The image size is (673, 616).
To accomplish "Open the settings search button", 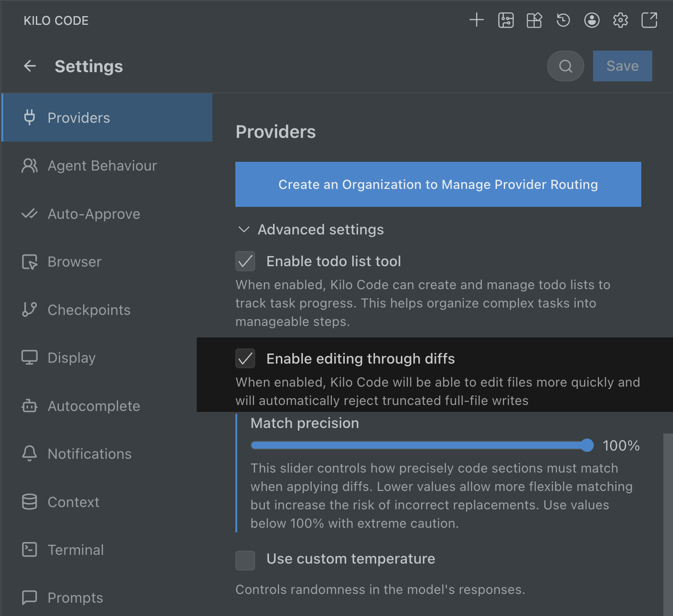I will [565, 66].
